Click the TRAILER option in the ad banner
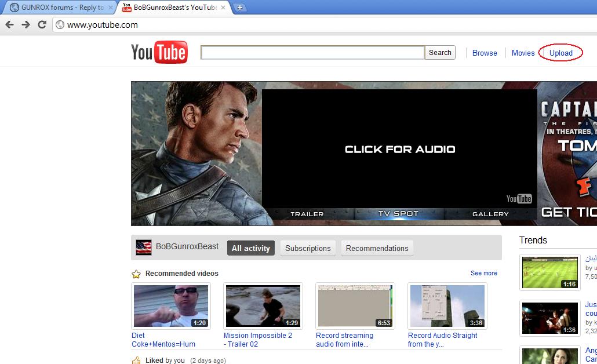Viewport: 597px width, 364px height. 307,214
